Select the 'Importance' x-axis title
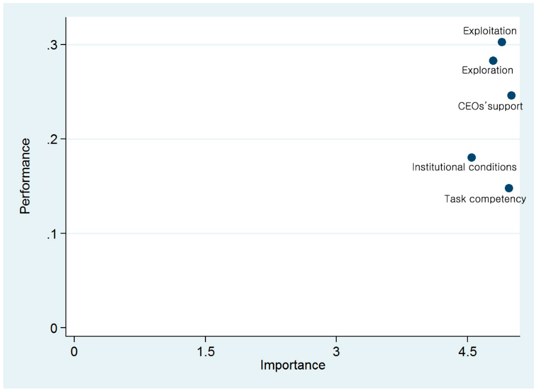The image size is (538, 392). click(293, 365)
